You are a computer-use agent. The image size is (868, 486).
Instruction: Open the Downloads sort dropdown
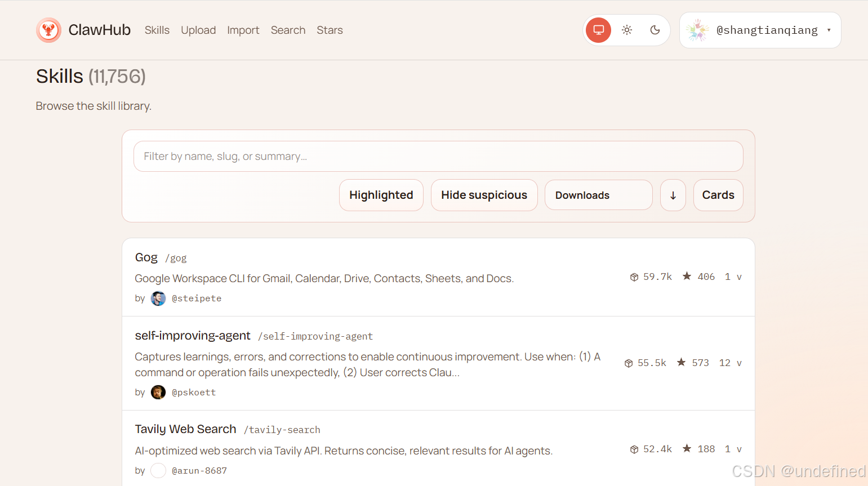(x=599, y=195)
